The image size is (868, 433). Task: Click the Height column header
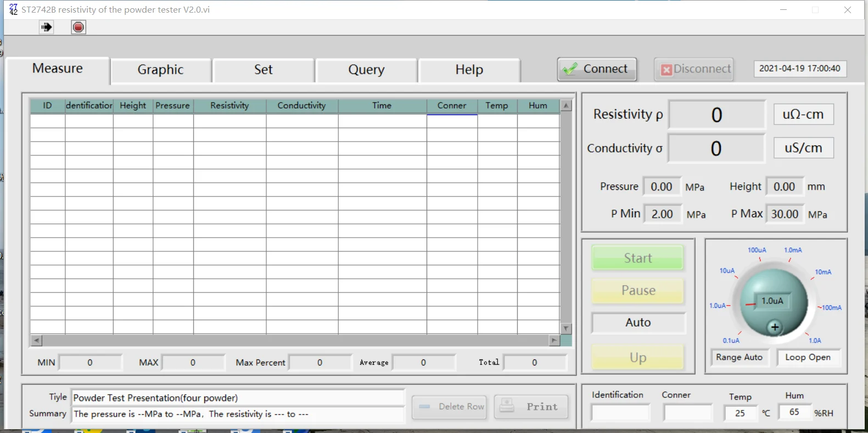(x=133, y=106)
